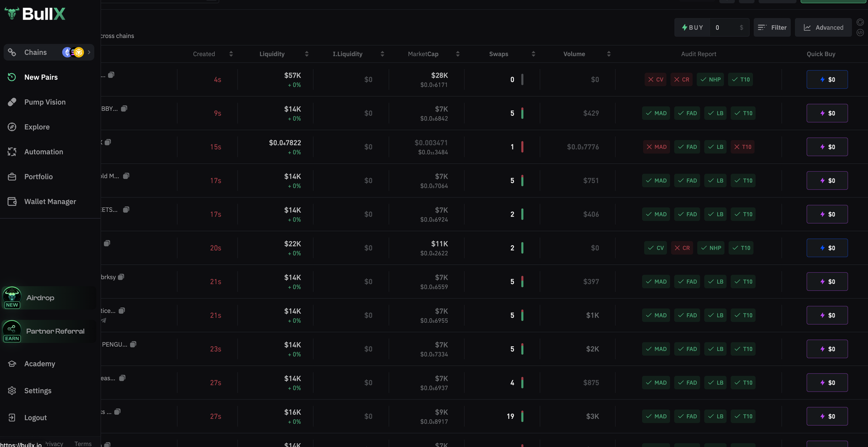Open Pump Vision from the sidebar

pyautogui.click(x=44, y=102)
